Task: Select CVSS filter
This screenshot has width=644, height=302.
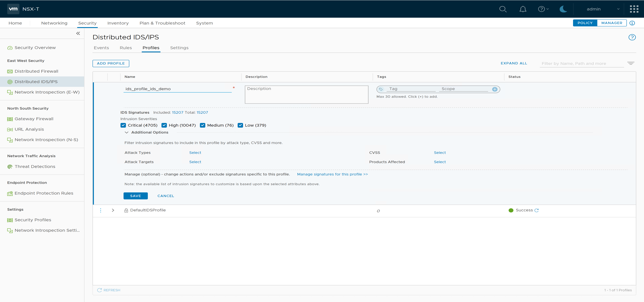Action: point(440,153)
